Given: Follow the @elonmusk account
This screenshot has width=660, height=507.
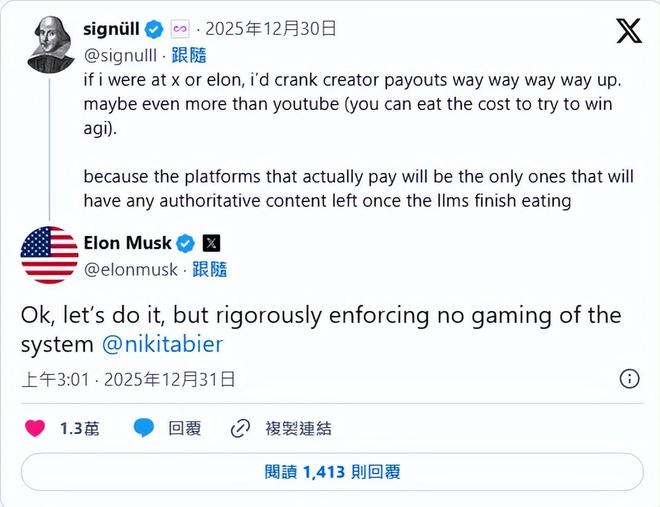Looking at the screenshot, I should click(211, 269).
